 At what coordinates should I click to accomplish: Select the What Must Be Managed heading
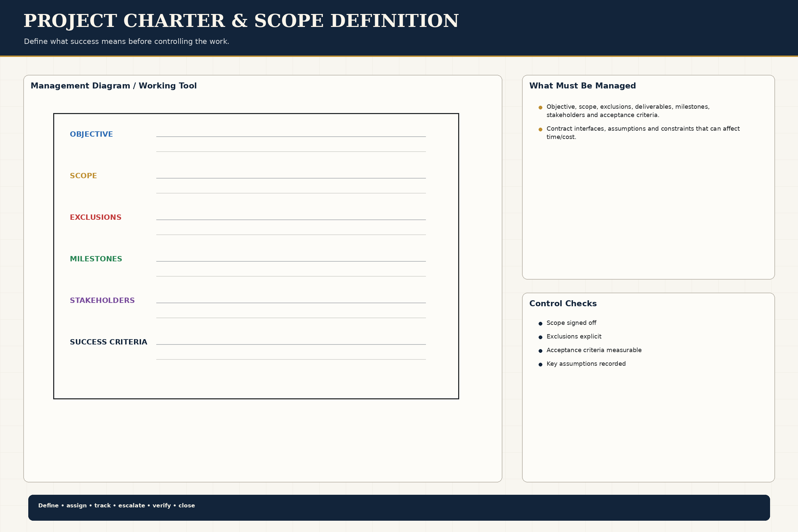pyautogui.click(x=583, y=86)
